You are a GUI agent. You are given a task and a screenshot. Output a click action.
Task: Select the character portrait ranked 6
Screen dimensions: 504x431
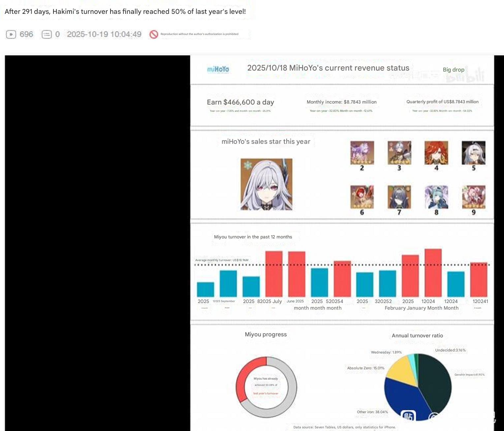(362, 197)
